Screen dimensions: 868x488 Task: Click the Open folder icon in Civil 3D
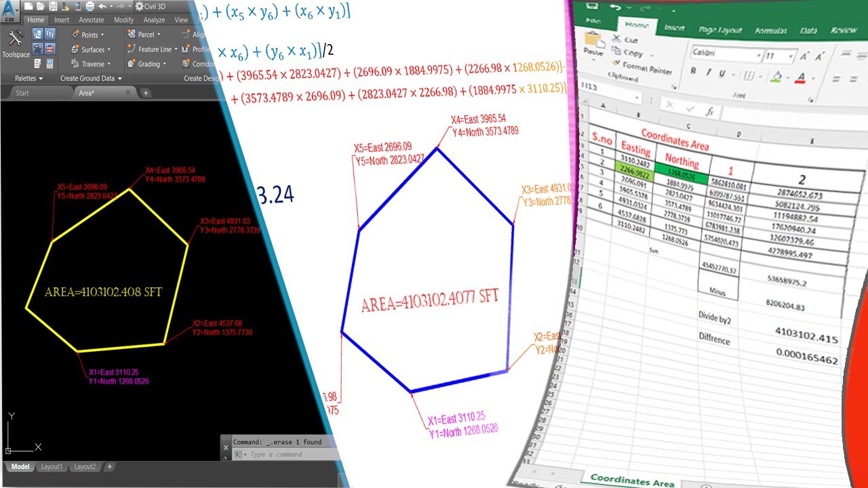click(x=41, y=7)
